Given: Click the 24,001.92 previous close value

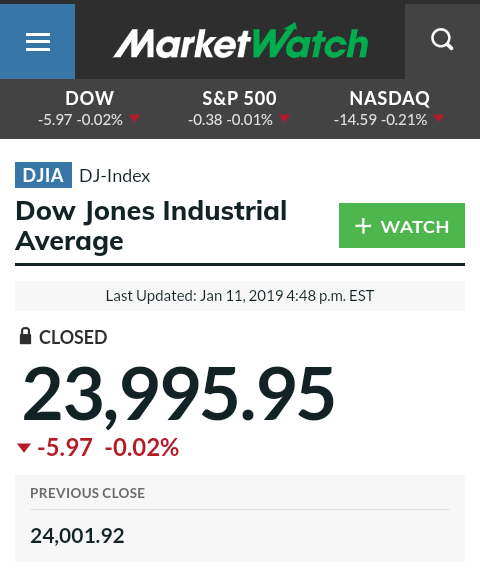Looking at the screenshot, I should tap(77, 536).
